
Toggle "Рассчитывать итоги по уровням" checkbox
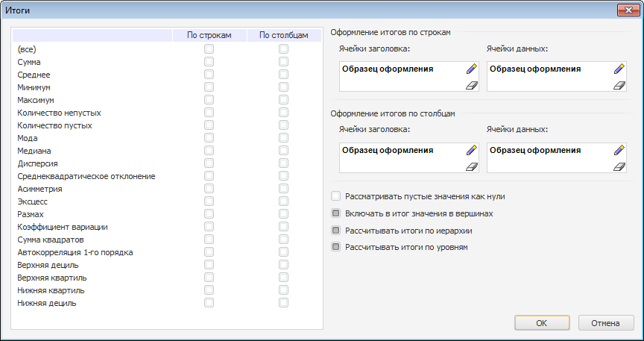pyautogui.click(x=336, y=247)
